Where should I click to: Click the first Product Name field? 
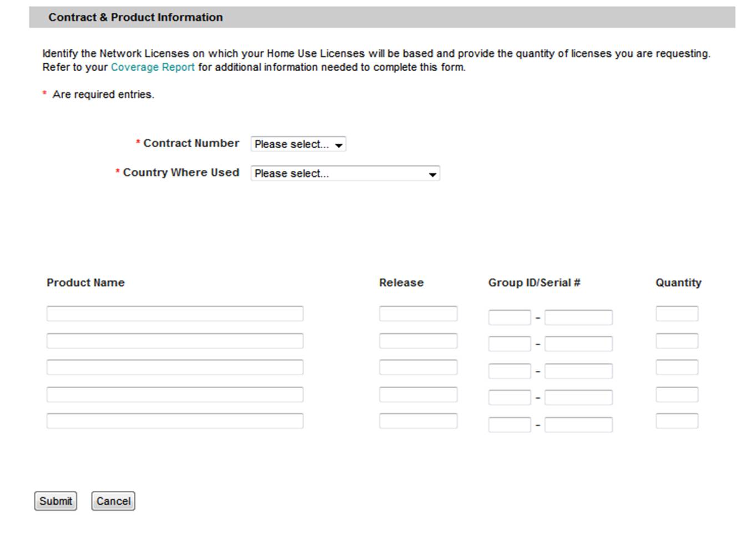pyautogui.click(x=175, y=313)
